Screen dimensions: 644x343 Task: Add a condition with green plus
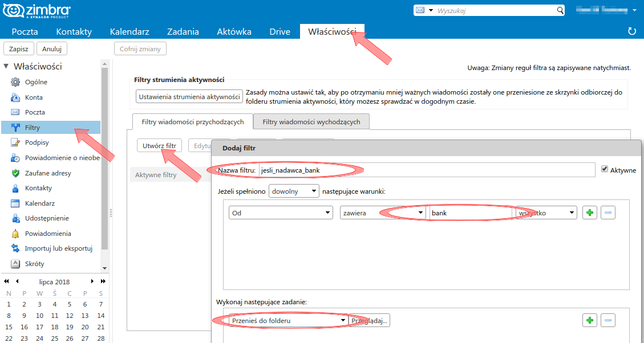click(x=590, y=213)
